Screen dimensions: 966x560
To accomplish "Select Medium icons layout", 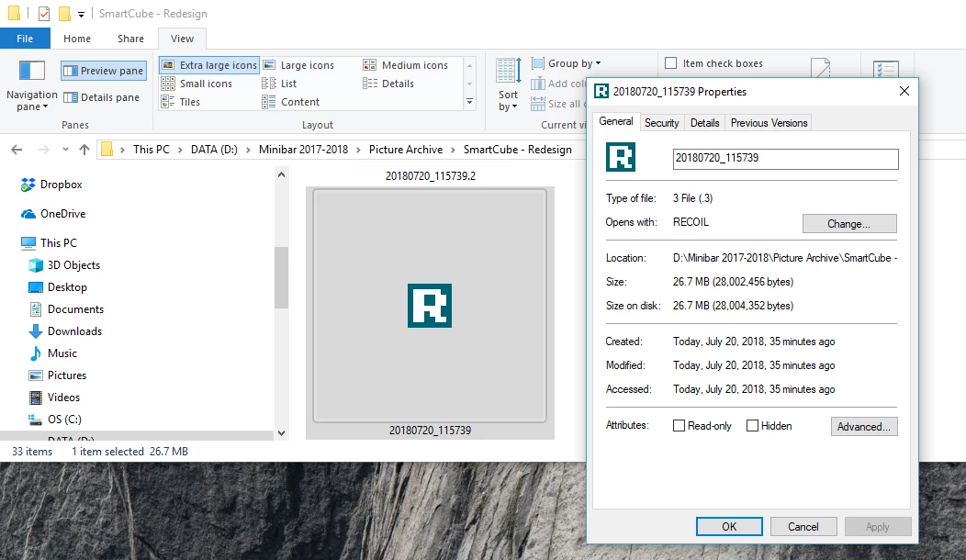I will click(x=405, y=65).
